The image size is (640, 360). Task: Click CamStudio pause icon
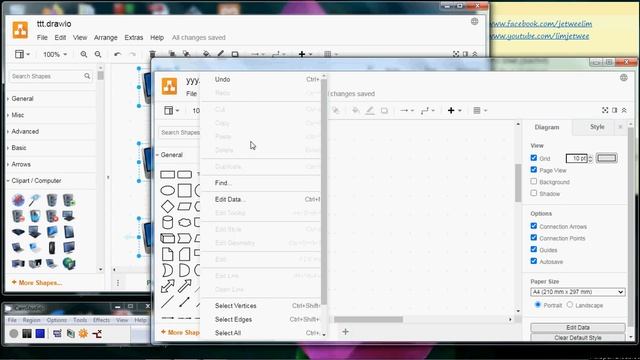27,333
